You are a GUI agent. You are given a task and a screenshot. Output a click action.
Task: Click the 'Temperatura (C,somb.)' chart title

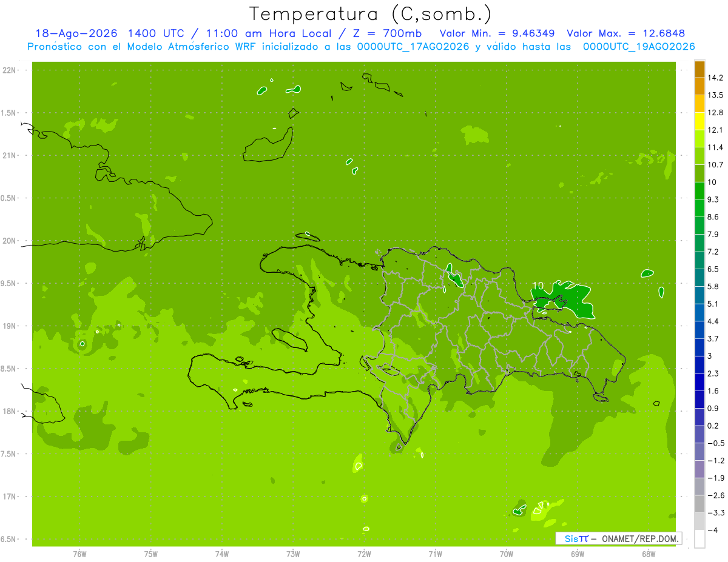tap(371, 14)
